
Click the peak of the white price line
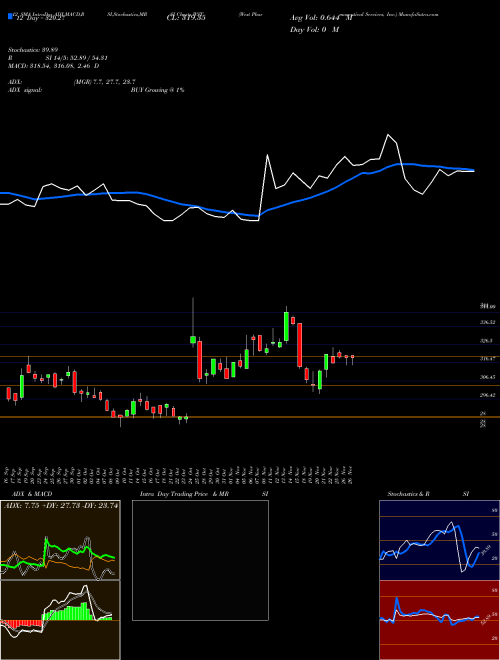pos(388,135)
